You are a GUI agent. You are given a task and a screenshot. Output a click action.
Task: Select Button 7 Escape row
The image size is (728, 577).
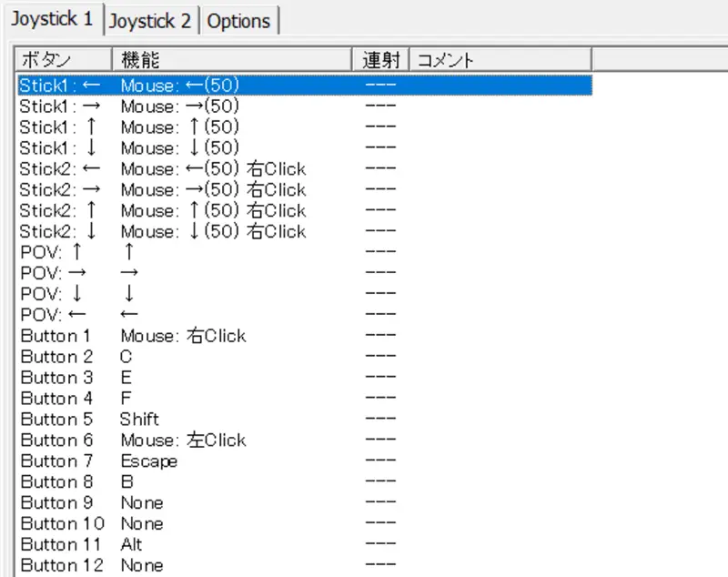click(305, 461)
